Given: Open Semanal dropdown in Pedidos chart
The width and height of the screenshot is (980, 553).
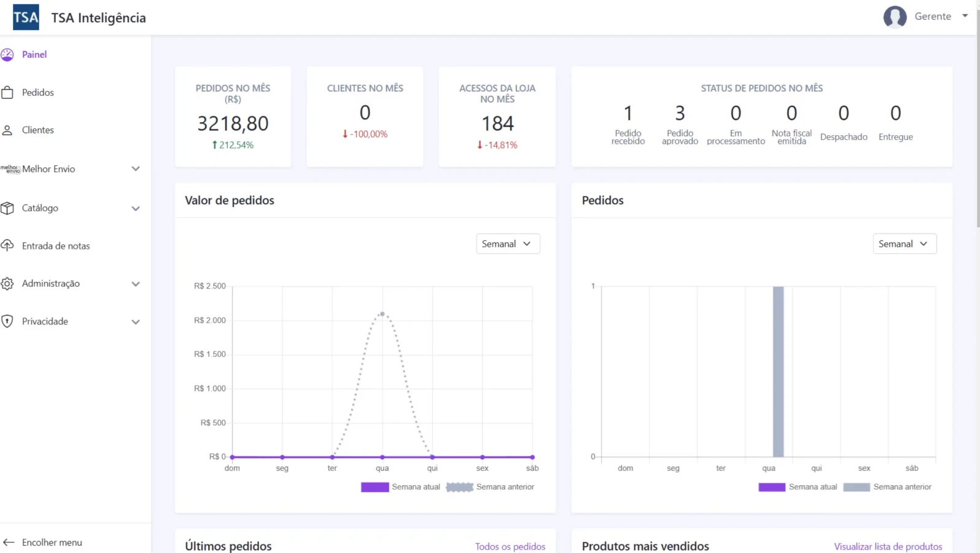Looking at the screenshot, I should [x=904, y=244].
